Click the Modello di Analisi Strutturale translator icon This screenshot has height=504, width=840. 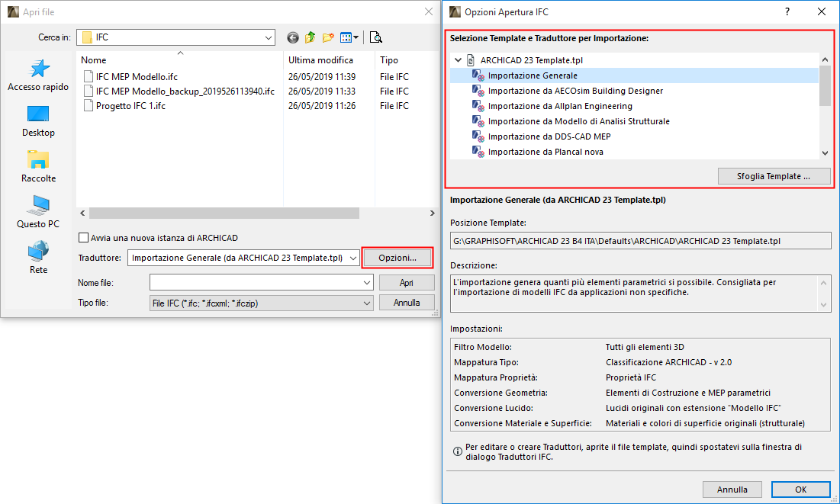(x=478, y=121)
